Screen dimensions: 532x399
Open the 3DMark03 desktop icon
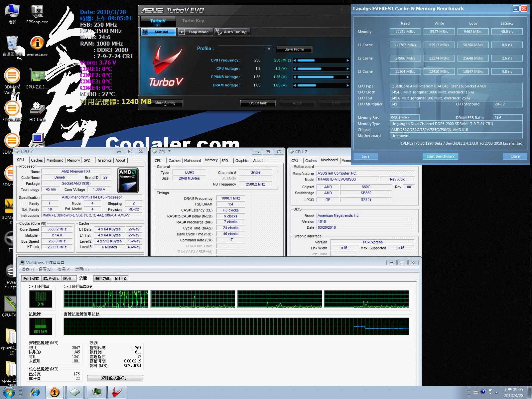(x=12, y=111)
